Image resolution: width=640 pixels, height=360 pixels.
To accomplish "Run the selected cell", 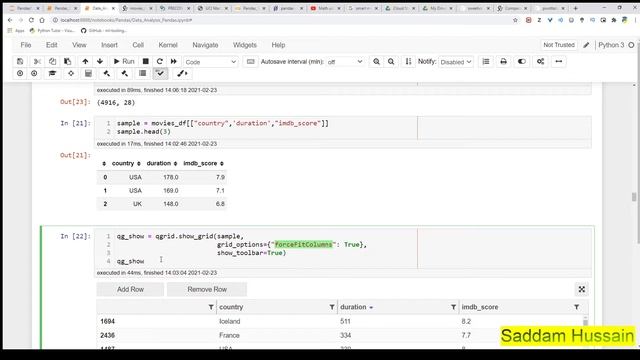I will [x=124, y=61].
